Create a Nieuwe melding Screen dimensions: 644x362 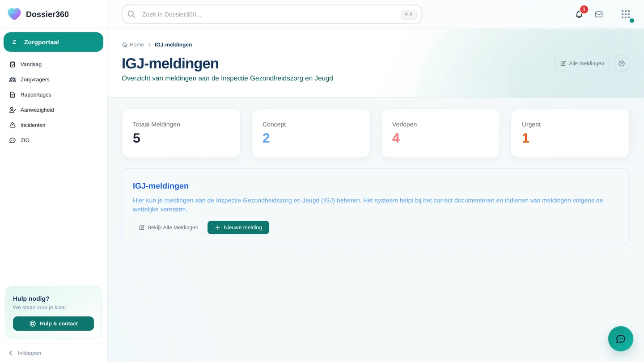pos(238,227)
